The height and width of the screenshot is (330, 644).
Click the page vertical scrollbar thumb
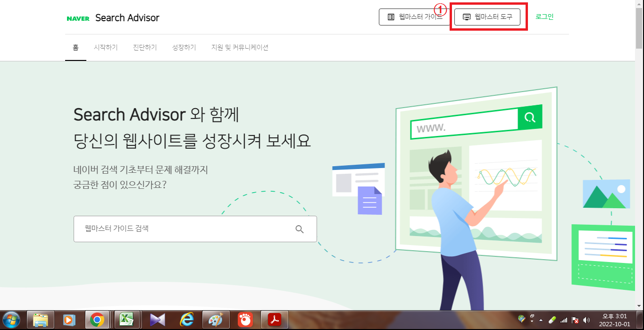[639, 27]
